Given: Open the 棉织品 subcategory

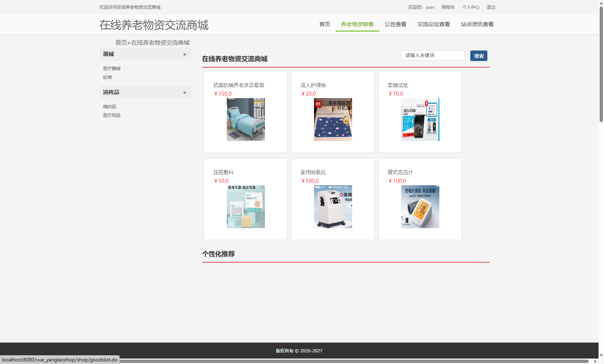Looking at the screenshot, I should [109, 106].
